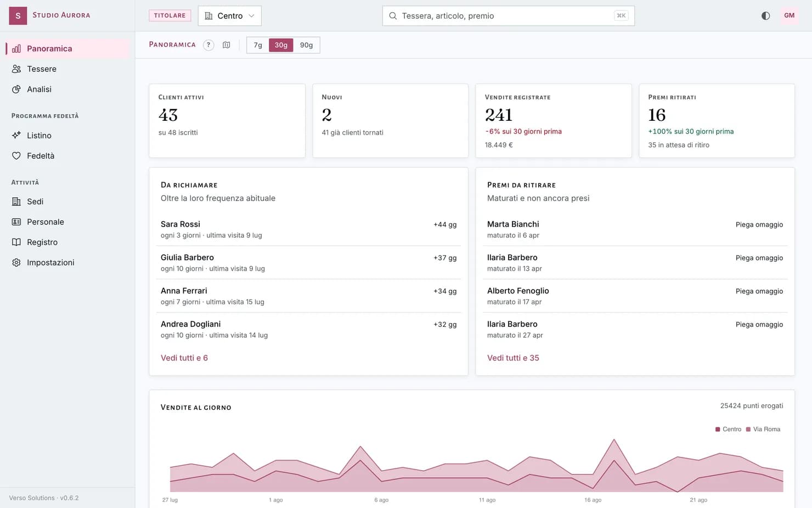Select the 30g time range
Viewport: 812px width, 508px height.
click(281, 45)
